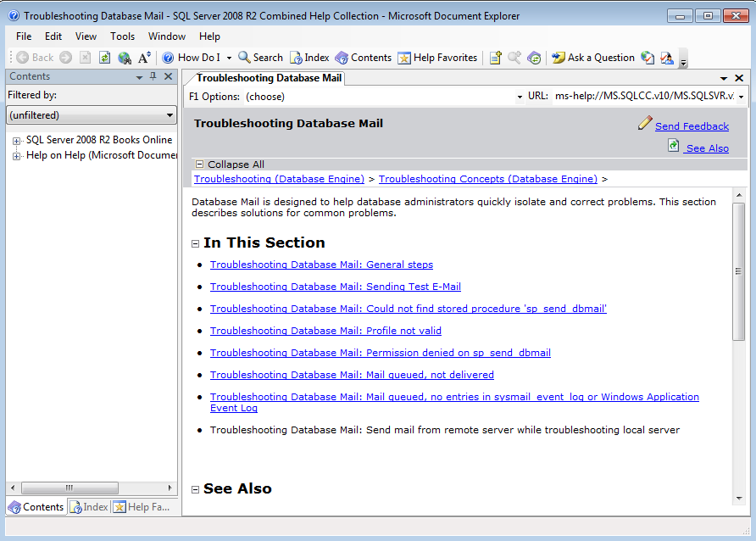Open How Do I dropdown arrow
756x541 pixels.
pyautogui.click(x=229, y=58)
